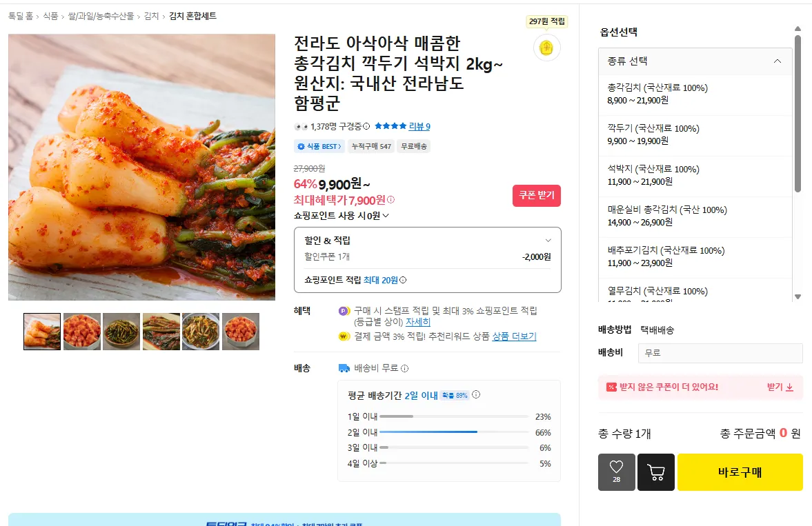Add item via shopping cart icon
Screen dimensions: 812x526
[x=656, y=472]
